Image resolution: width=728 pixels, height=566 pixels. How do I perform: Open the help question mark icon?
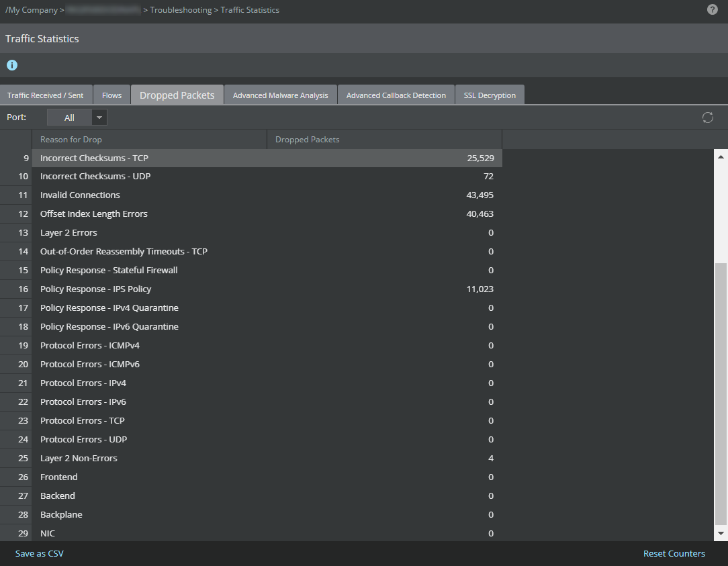coord(712,10)
